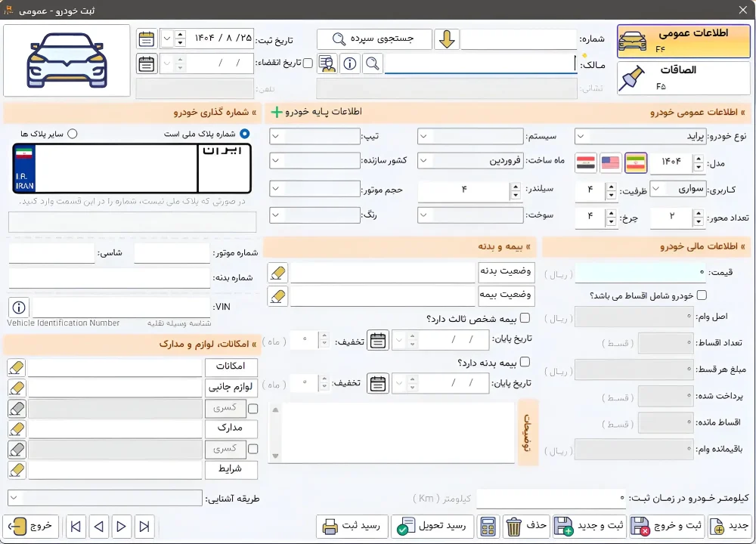
Task: Select 'شماره پلاک ملی است' radio button
Action: coord(245,134)
